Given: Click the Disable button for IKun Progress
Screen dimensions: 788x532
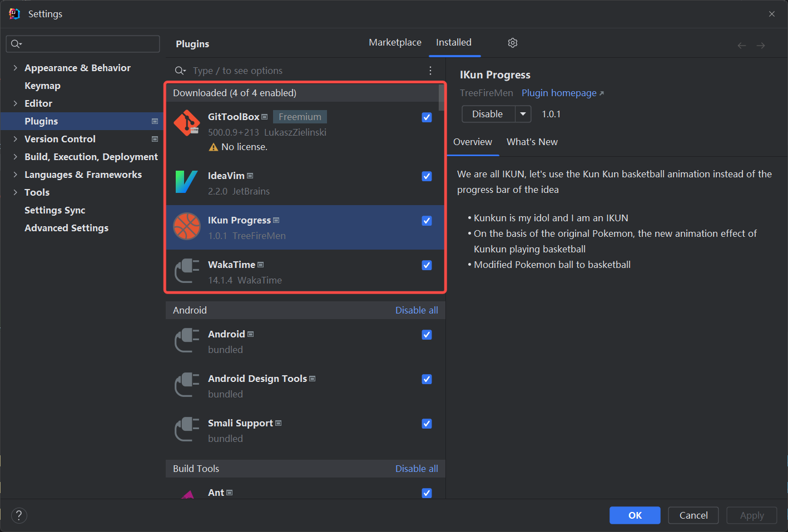Looking at the screenshot, I should point(488,114).
